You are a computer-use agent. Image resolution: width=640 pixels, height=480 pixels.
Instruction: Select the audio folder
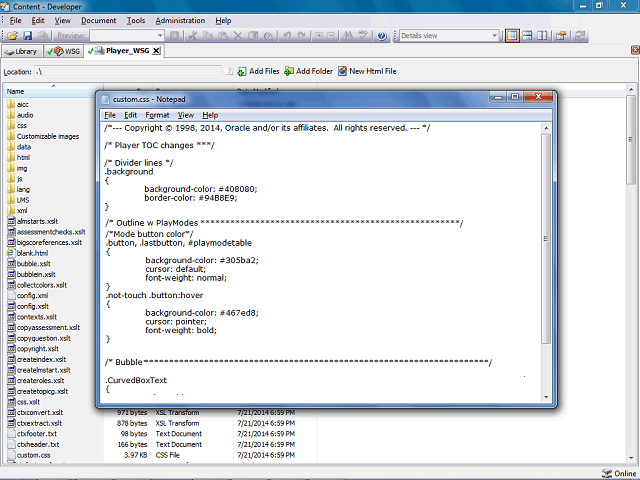point(20,115)
